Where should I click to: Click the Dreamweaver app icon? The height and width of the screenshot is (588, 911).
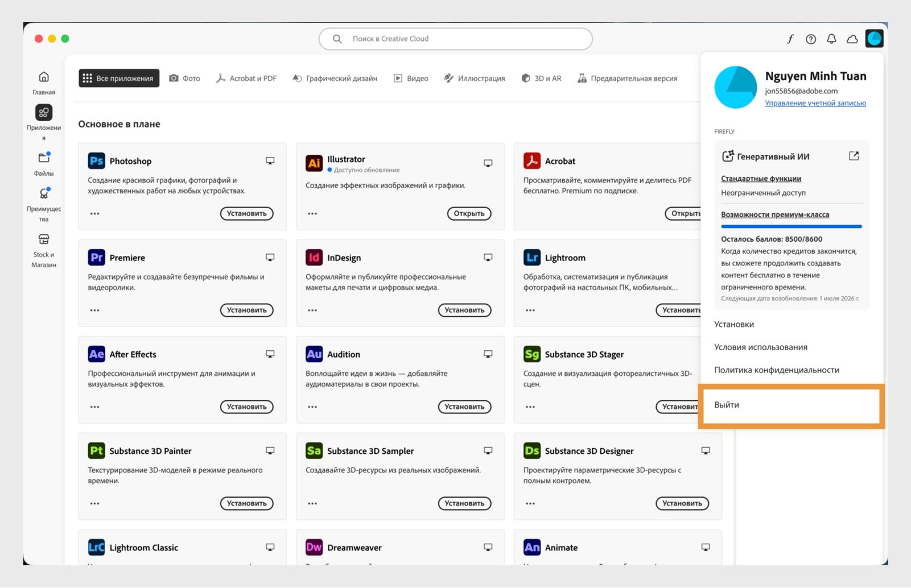click(314, 548)
